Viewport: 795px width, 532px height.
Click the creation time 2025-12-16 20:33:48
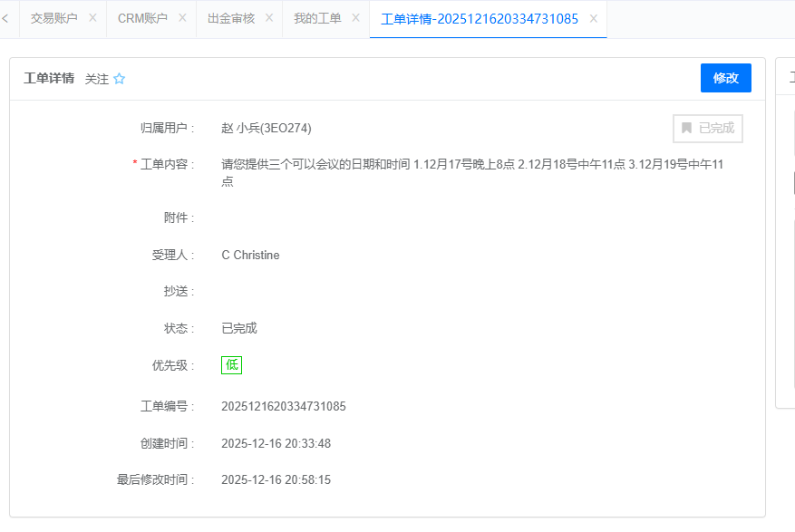click(276, 443)
